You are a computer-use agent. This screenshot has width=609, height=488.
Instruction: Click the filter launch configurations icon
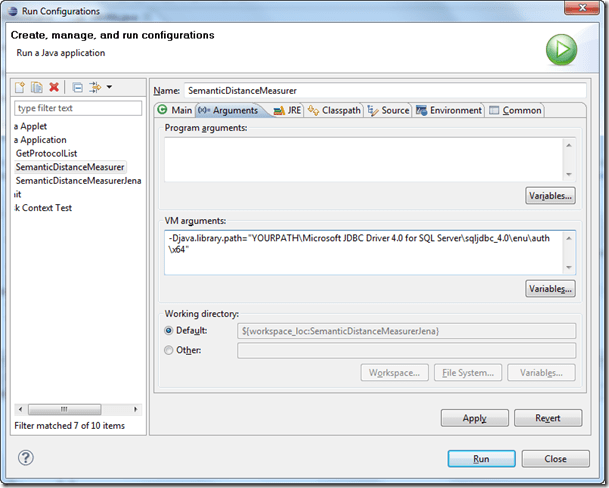(95, 88)
